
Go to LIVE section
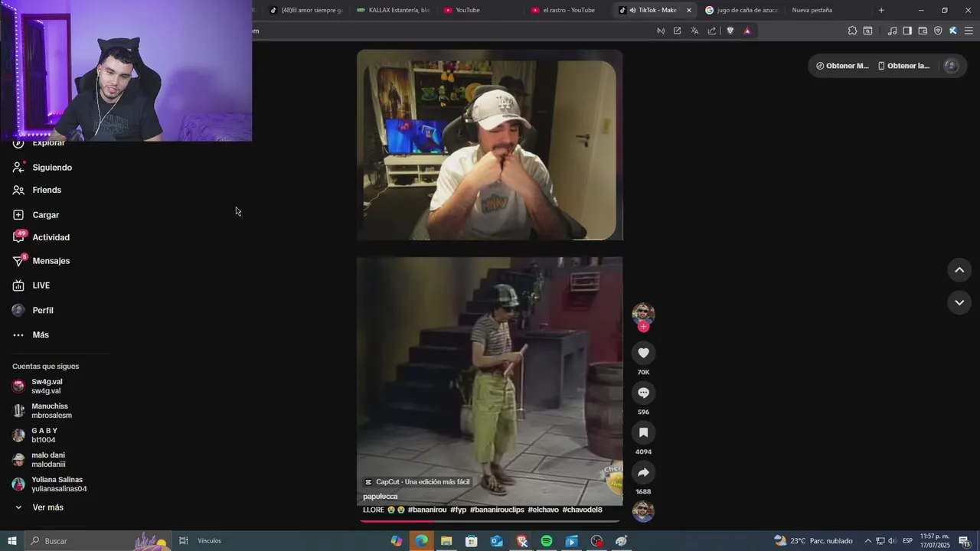(x=41, y=285)
